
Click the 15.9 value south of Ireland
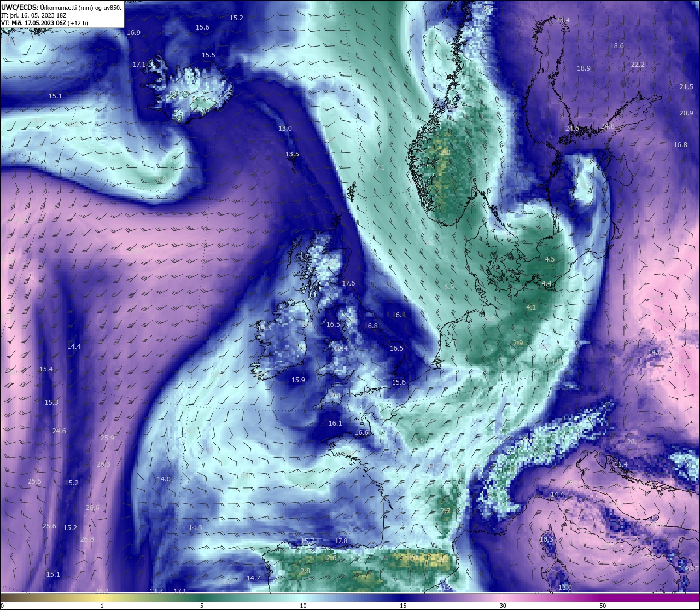tap(298, 380)
